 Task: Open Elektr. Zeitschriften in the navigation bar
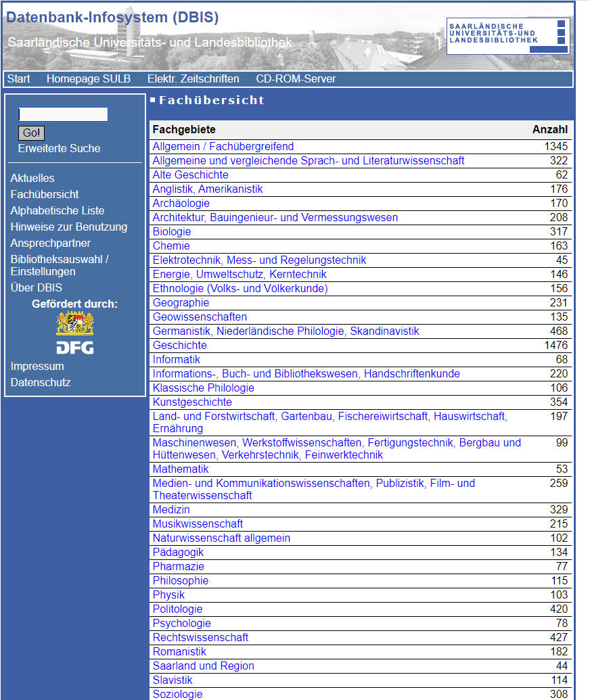194,79
